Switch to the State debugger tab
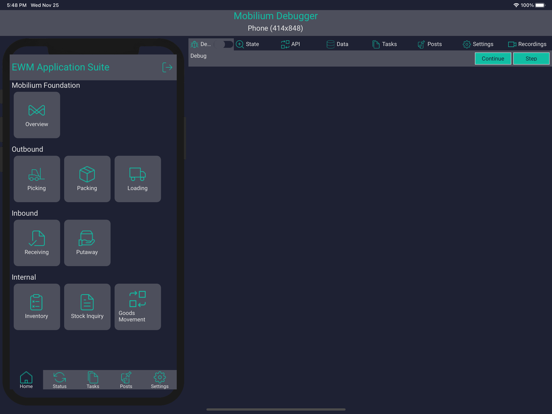Screen dimensions: 552x414 pyautogui.click(x=247, y=44)
